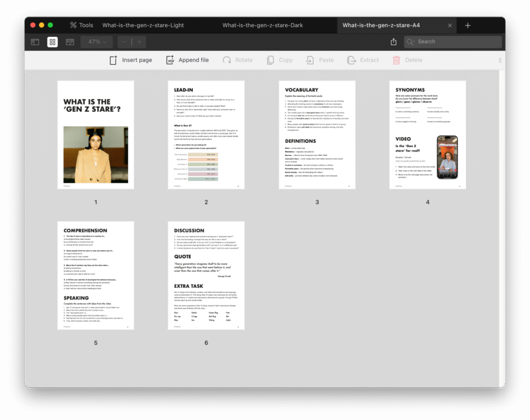Open the 47% zoom level dropdown

click(x=97, y=42)
